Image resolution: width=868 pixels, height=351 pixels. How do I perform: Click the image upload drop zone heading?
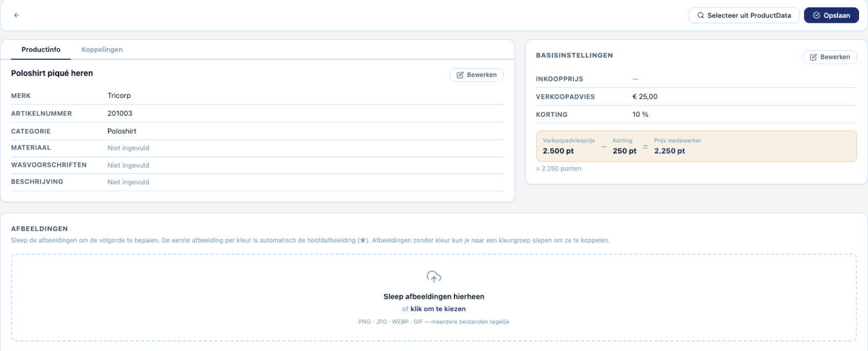(434, 296)
